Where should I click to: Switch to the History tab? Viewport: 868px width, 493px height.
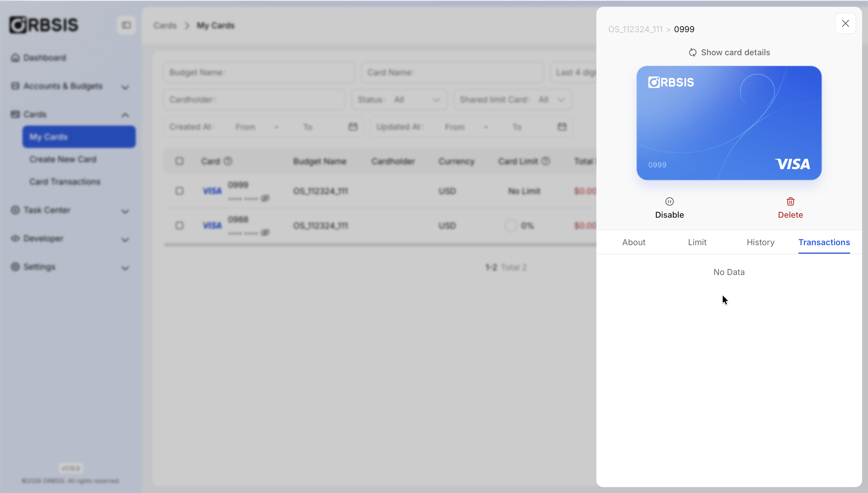tap(761, 242)
